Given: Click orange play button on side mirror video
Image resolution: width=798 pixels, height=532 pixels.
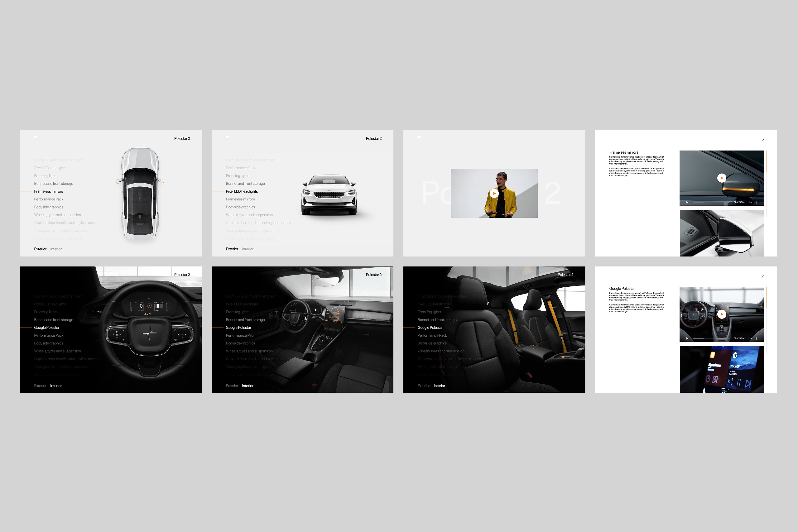Looking at the screenshot, I should 722,178.
